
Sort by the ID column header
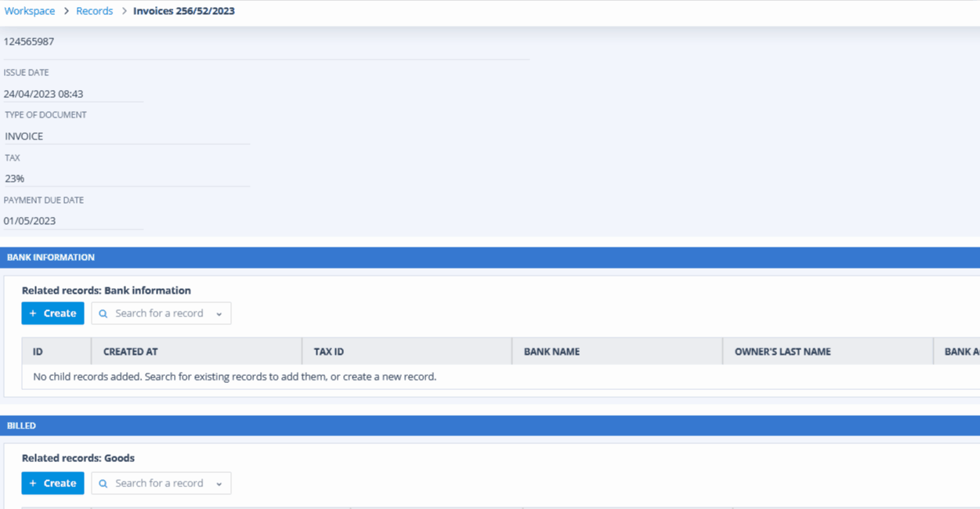pos(56,352)
